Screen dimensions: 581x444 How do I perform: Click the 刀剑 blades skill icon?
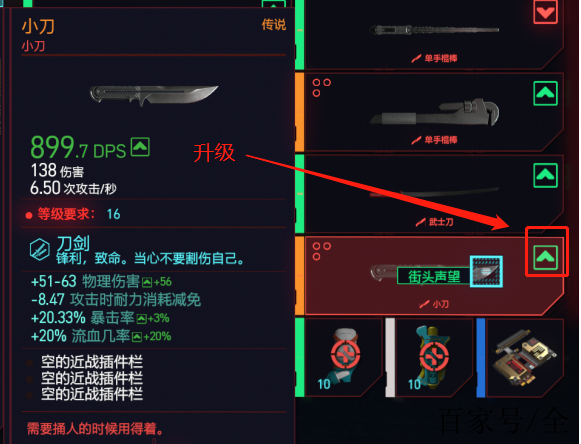(40, 249)
